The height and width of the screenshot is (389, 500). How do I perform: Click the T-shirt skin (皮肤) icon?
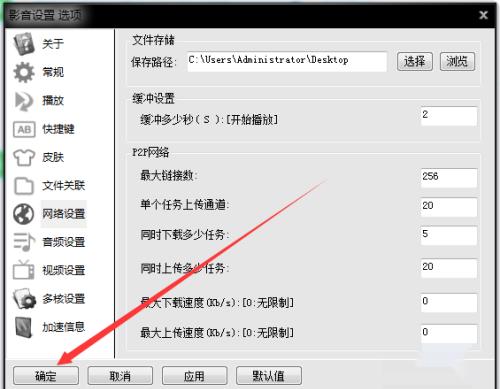tap(24, 157)
